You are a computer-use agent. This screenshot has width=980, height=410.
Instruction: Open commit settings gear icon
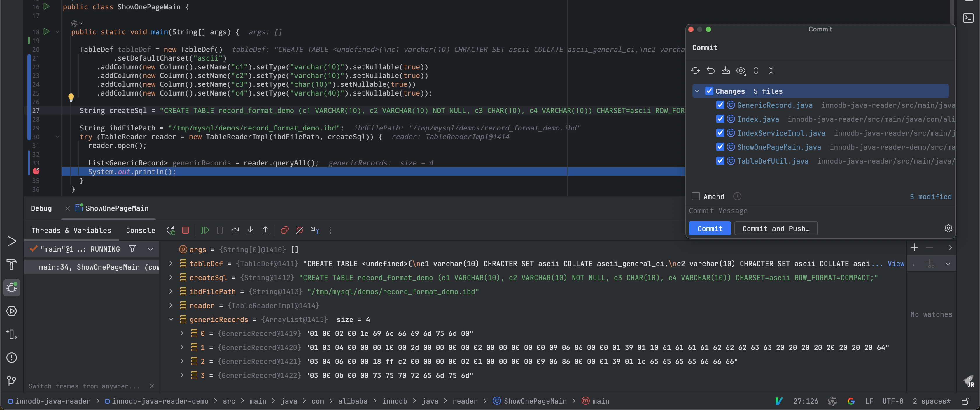click(948, 228)
